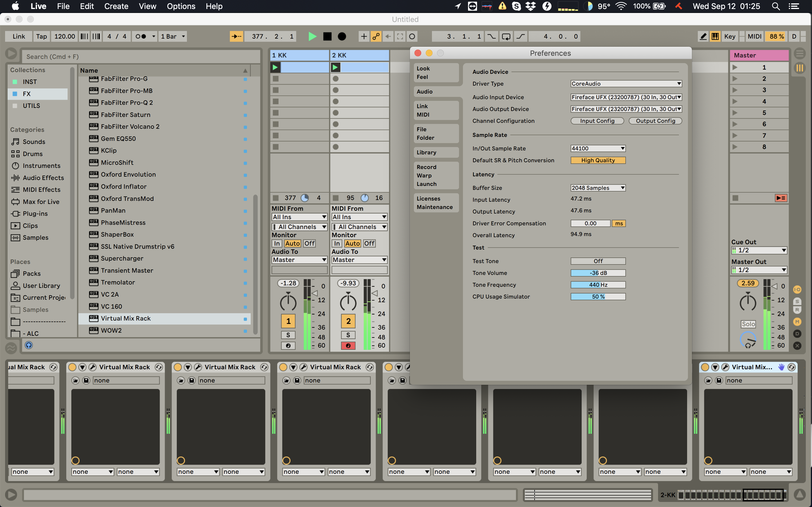Open the In/Out Sample Rate dropdown
This screenshot has height=507, width=812.
point(598,148)
